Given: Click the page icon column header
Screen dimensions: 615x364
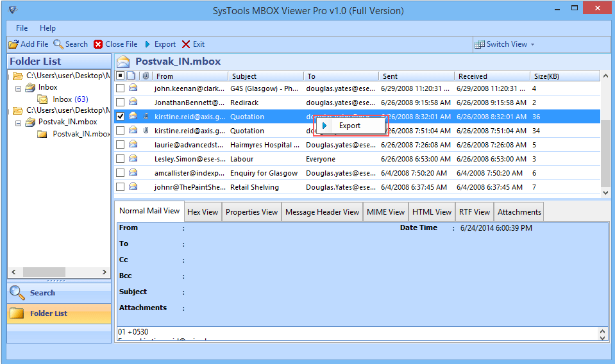Looking at the screenshot, I should (x=131, y=76).
